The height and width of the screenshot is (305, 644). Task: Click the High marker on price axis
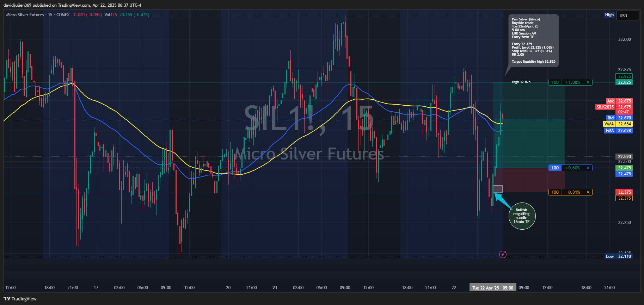pos(609,15)
